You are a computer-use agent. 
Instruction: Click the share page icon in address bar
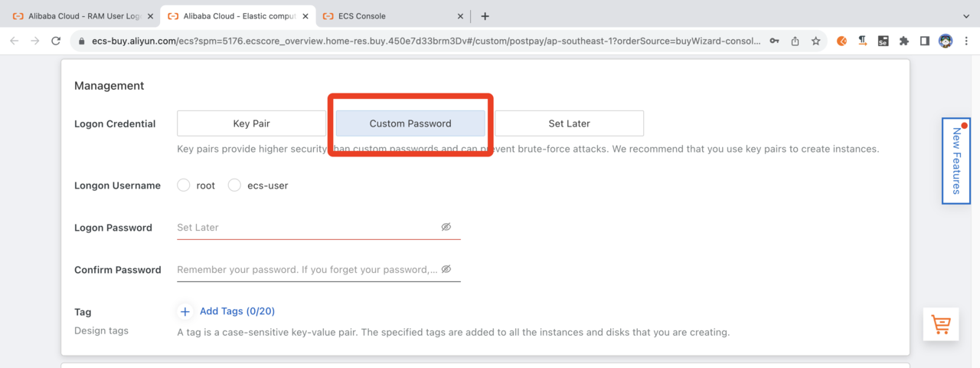click(x=795, y=41)
